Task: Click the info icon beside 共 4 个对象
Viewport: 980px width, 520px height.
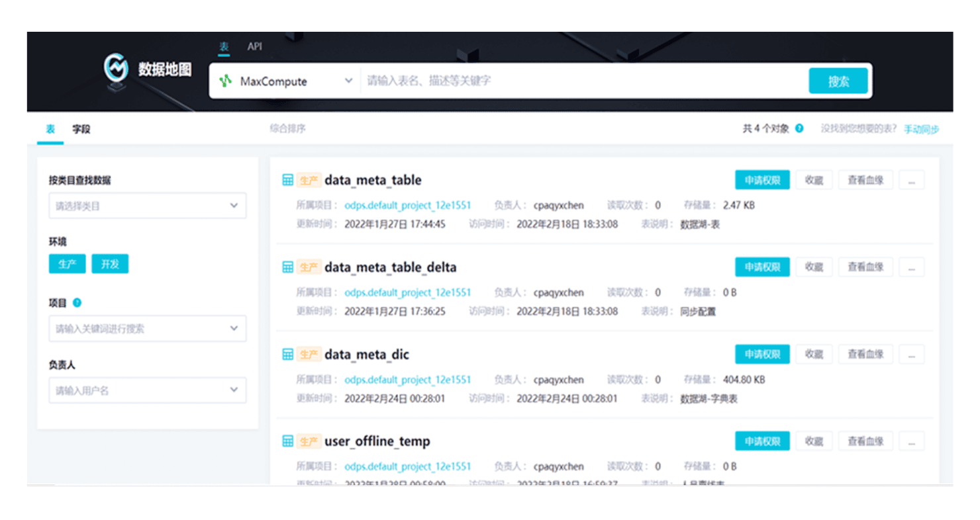Action: [x=799, y=128]
